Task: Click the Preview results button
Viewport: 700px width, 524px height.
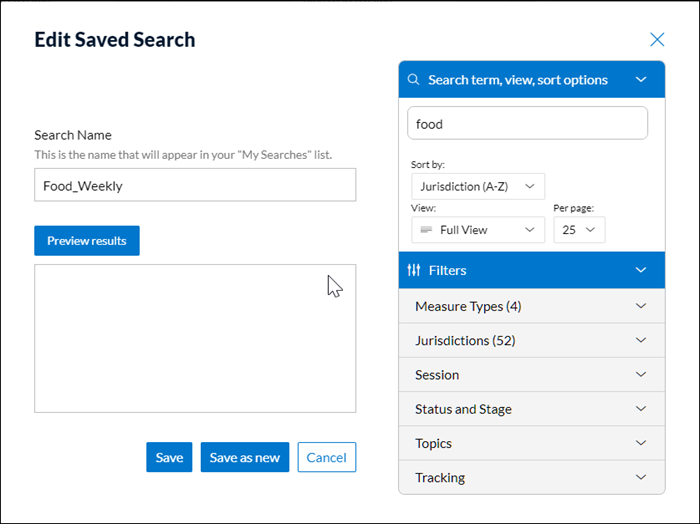Action: (x=87, y=241)
